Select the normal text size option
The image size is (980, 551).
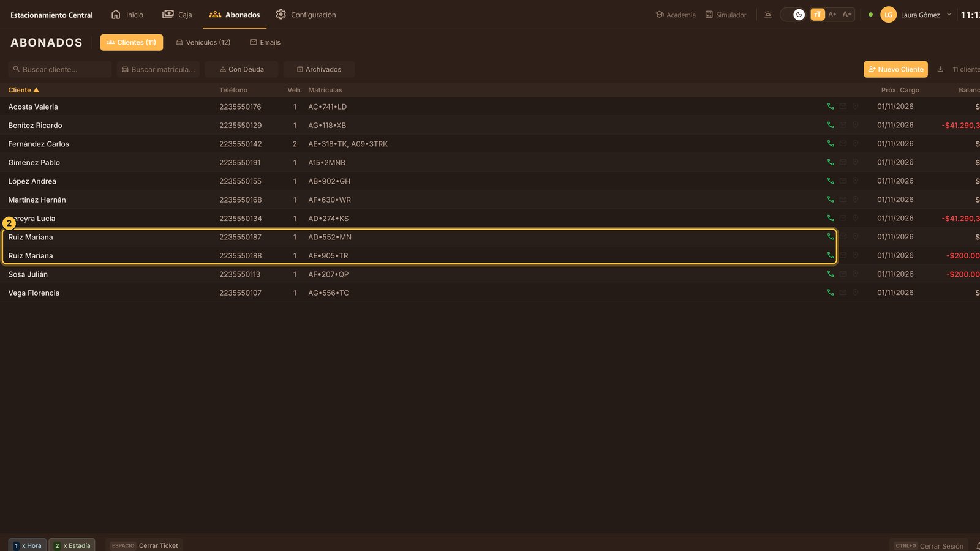[x=817, y=15]
